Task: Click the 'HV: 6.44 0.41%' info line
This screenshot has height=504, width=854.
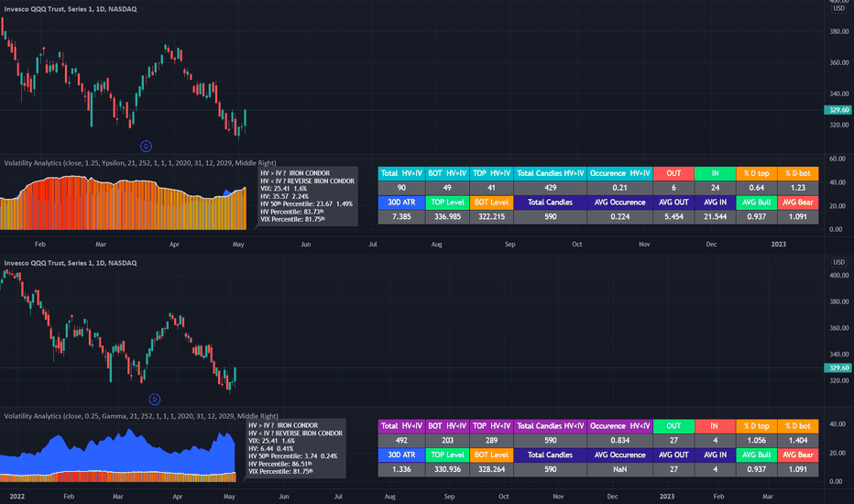Action: tap(270, 448)
